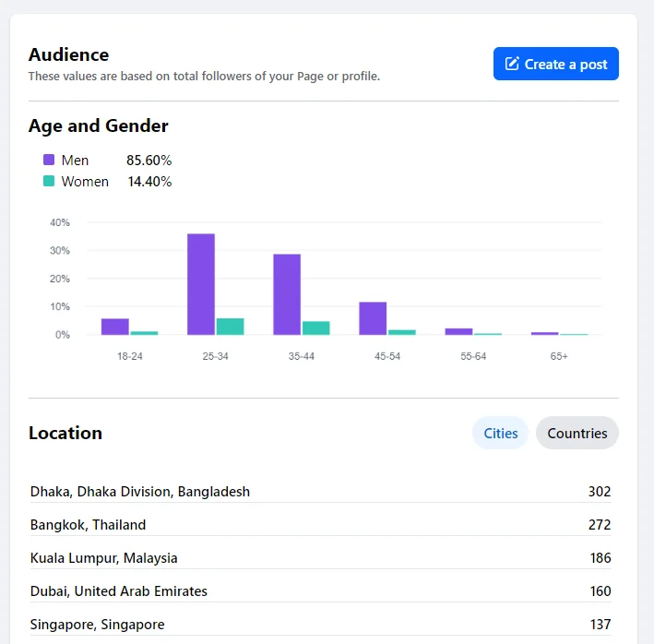Click the Bangkok, Thailand row
Screen dimensions: 654x644
(320, 525)
